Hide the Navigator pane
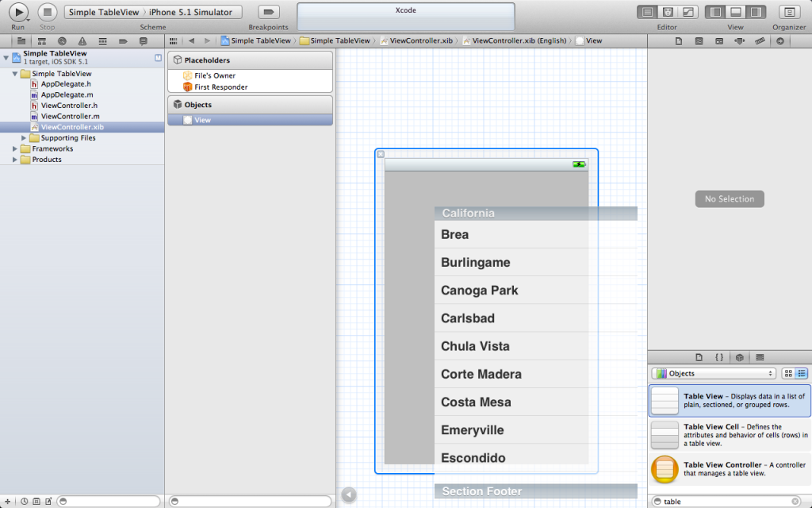This screenshot has height=508, width=812. [715, 12]
